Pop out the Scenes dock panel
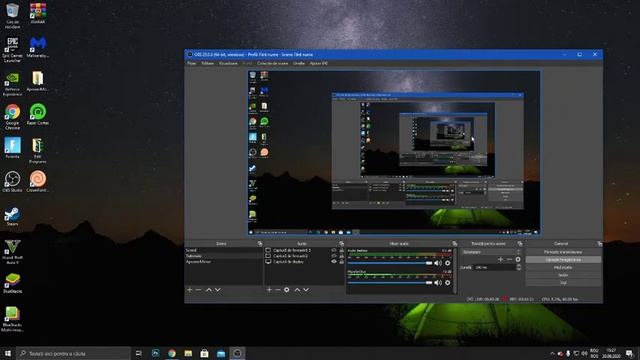The image size is (640, 360). click(x=260, y=244)
